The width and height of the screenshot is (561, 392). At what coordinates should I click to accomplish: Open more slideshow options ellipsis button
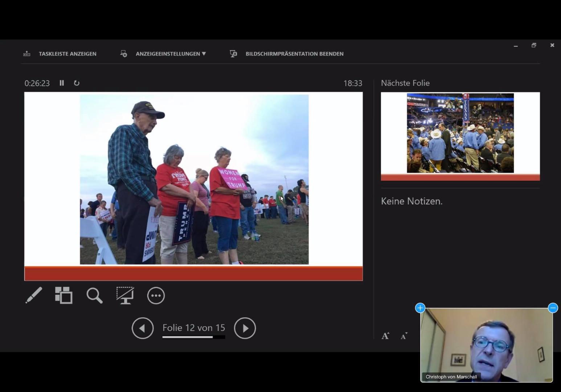coord(156,295)
